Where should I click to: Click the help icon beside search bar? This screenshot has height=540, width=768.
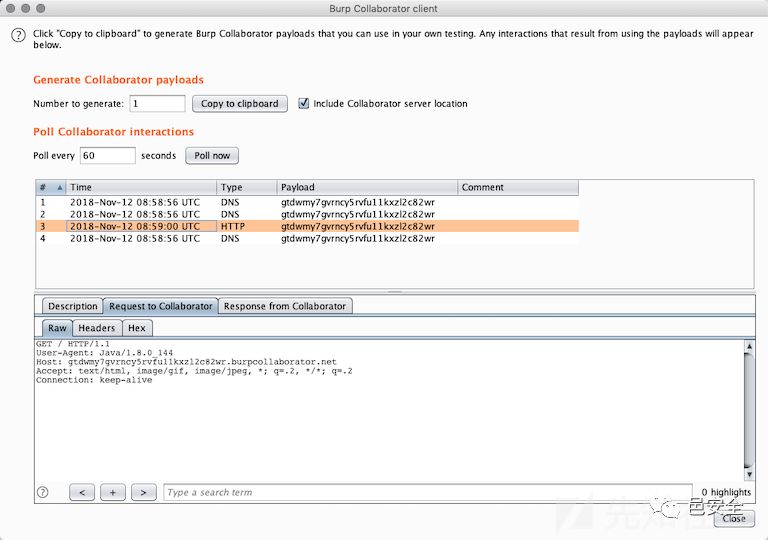pyautogui.click(x=43, y=492)
